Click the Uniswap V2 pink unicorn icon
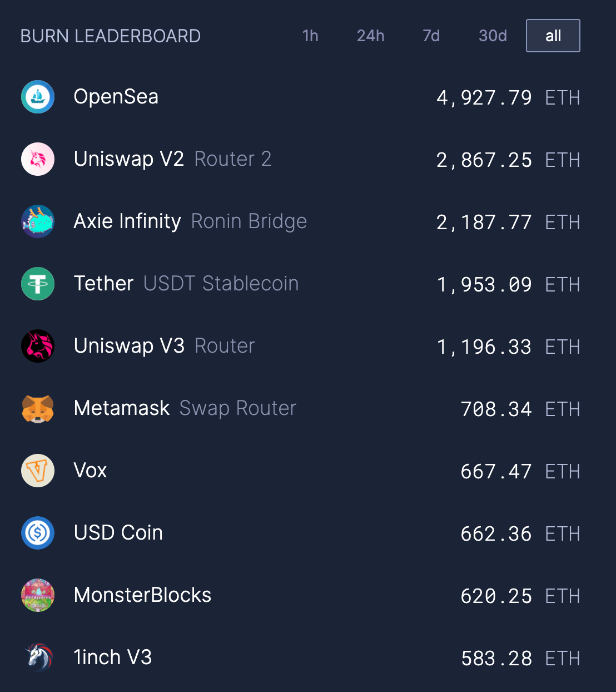Viewport: 616px width, 692px height. click(x=38, y=159)
